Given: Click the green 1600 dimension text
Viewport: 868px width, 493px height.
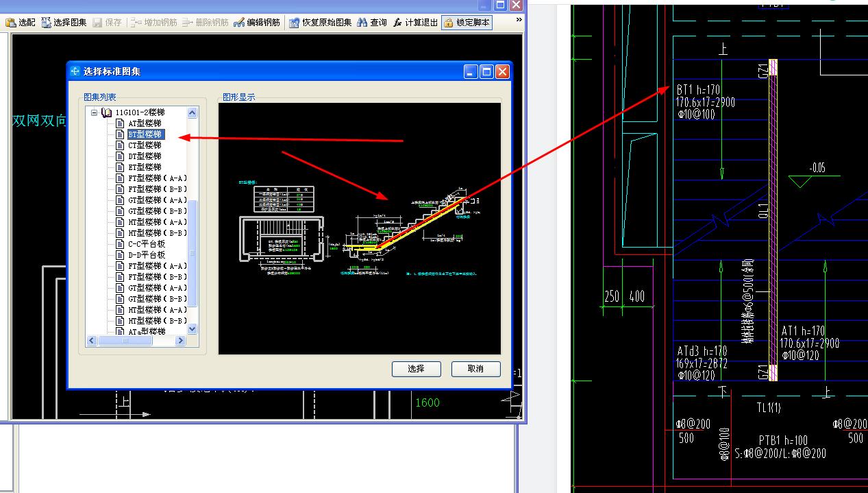Looking at the screenshot, I should coord(427,402).
